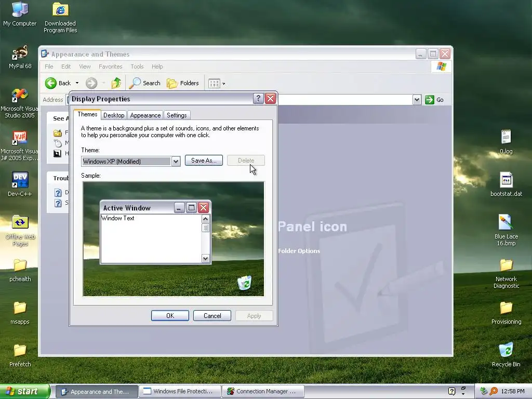This screenshot has width=532, height=399.
Task: Expand the Address bar dropdown
Action: point(417,100)
